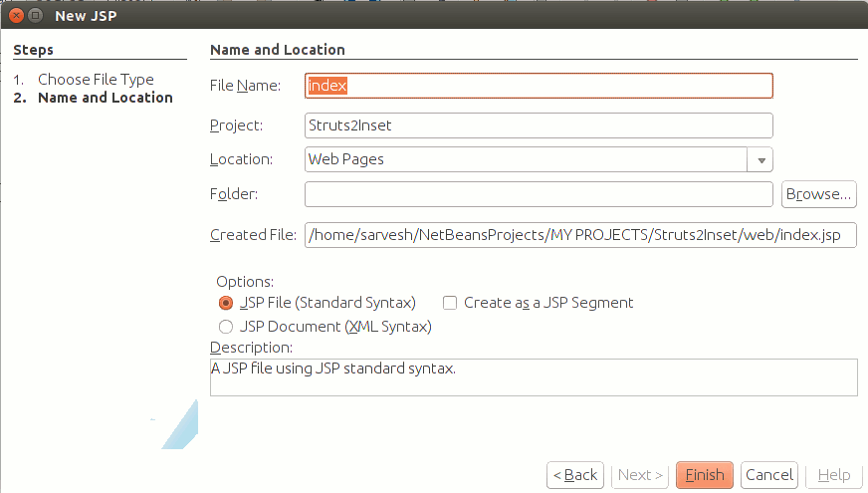Viewport: 868px width, 493px height.
Task: Click the Description text area
Action: (x=534, y=377)
